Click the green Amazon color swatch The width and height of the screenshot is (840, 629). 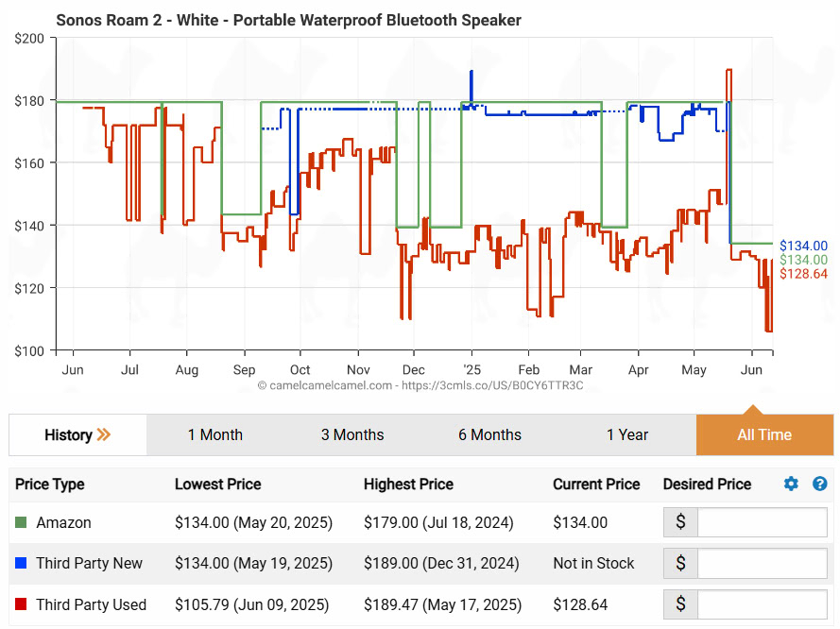[21, 522]
